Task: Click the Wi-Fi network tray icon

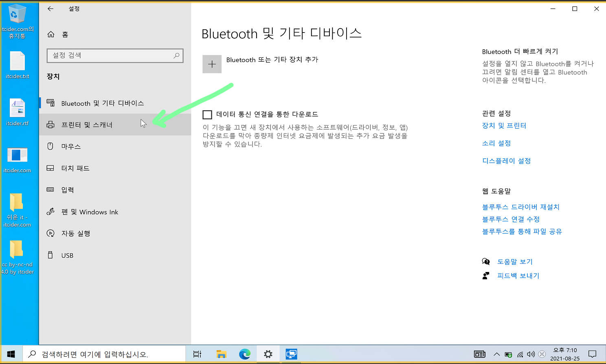Action: [520, 355]
